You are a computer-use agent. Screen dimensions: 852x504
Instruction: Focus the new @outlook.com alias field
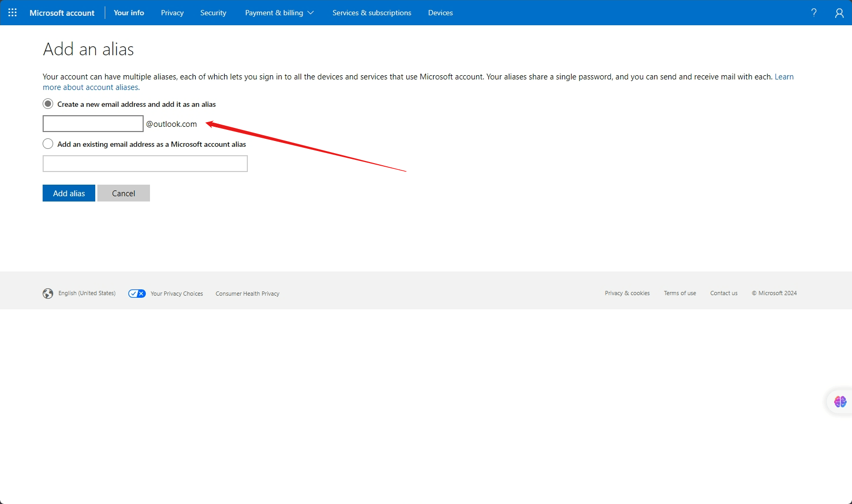click(x=93, y=124)
